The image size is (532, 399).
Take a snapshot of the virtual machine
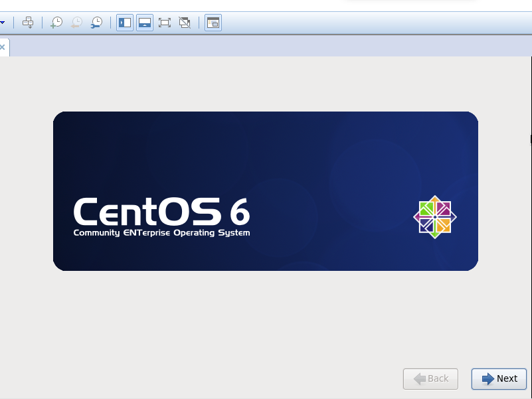pyautogui.click(x=56, y=23)
